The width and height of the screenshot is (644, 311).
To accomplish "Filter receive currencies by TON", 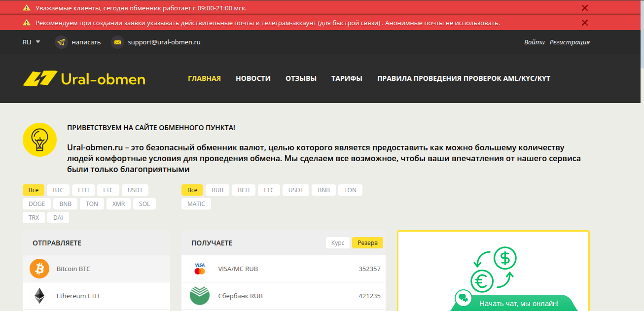I will pos(350,190).
